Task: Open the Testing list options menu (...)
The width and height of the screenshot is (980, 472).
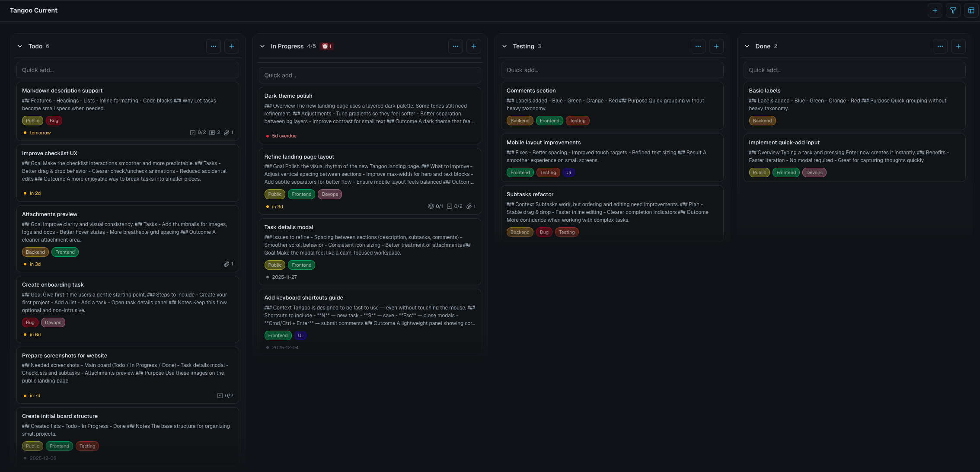Action: (x=698, y=46)
